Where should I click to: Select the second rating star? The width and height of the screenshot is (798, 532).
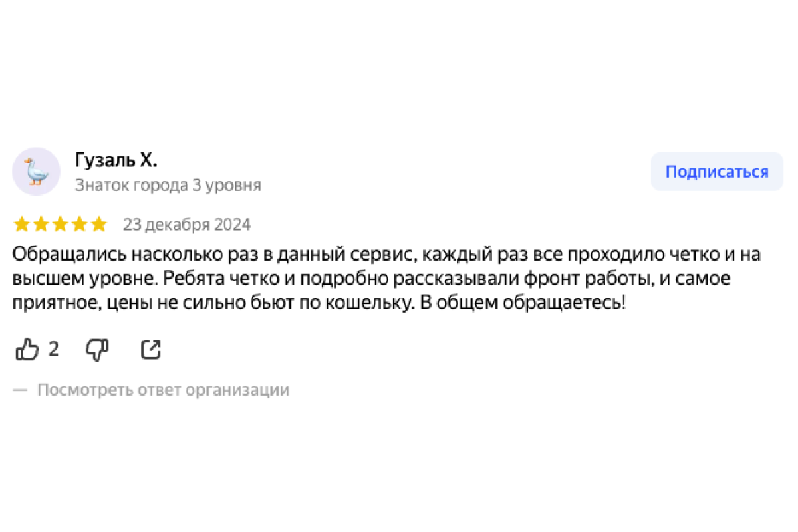coord(41,225)
